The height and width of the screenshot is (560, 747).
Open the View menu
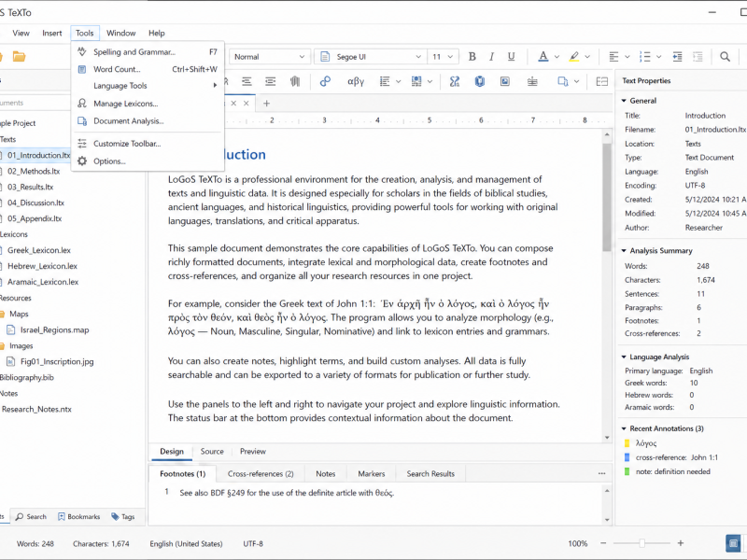coord(21,33)
